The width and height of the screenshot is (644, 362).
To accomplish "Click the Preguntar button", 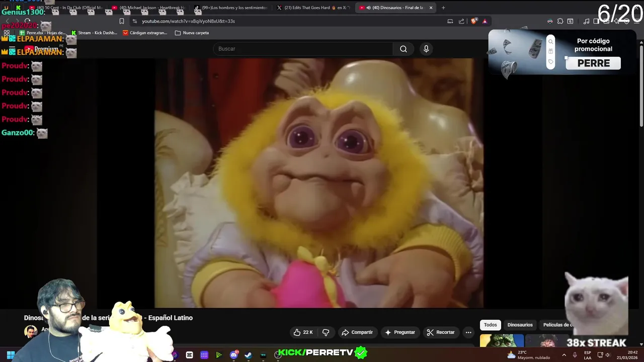I will pyautogui.click(x=400, y=332).
